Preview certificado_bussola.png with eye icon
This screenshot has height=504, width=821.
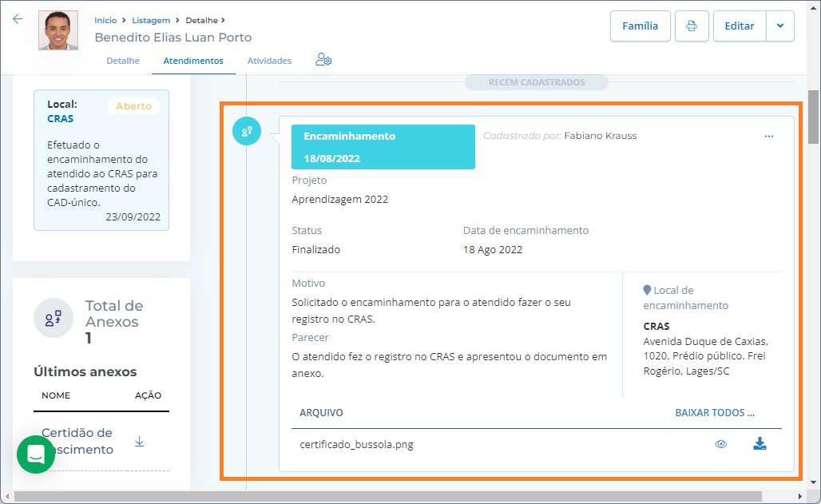tap(721, 444)
